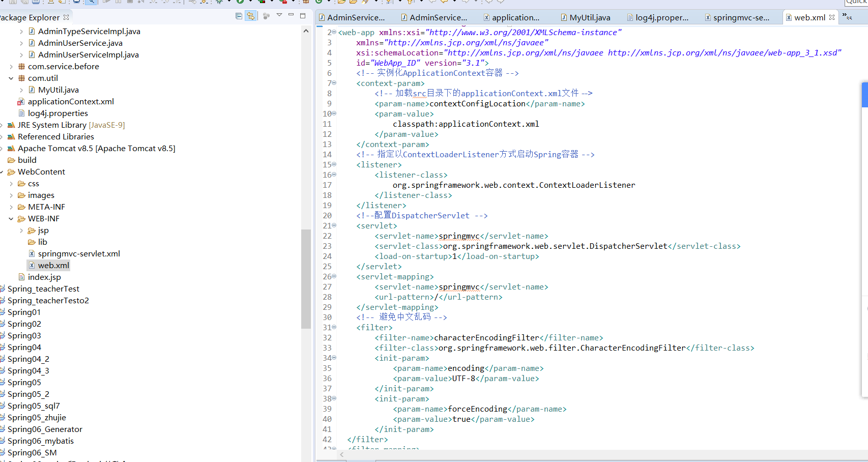Toggle fold at line 21 servlet
This screenshot has height=462, width=868.
tap(334, 225)
